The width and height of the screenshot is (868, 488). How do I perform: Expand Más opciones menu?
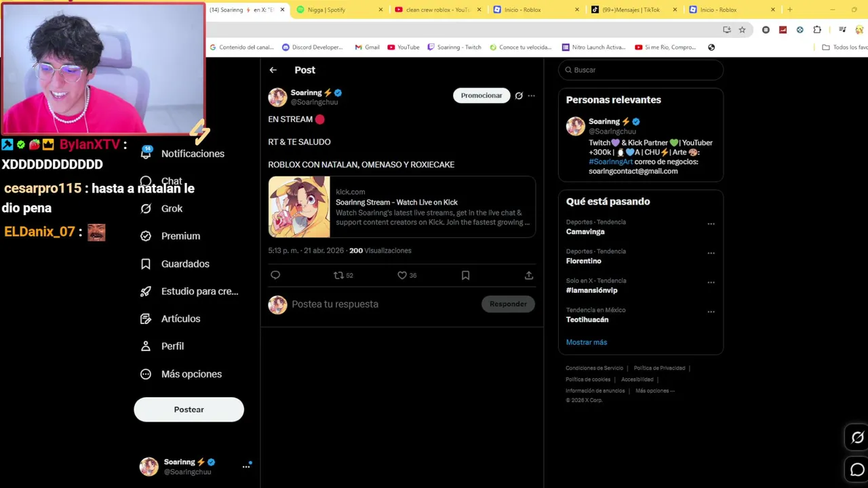pyautogui.click(x=181, y=374)
